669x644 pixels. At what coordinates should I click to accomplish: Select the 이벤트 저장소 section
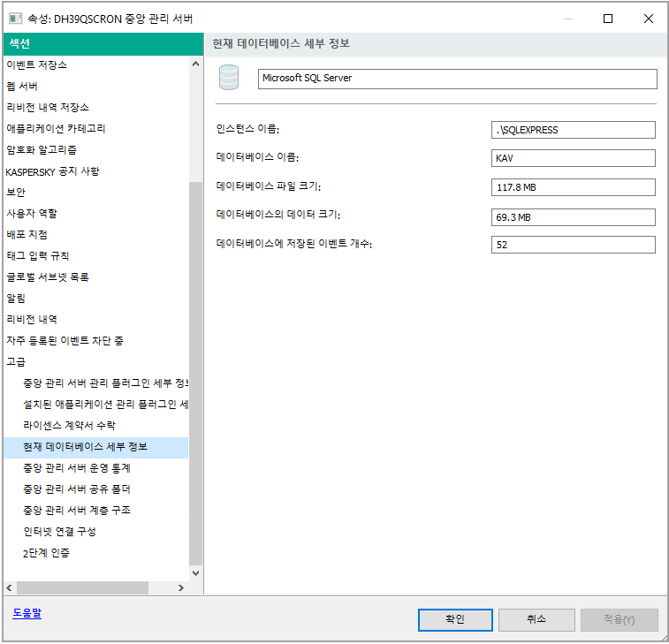[36, 64]
